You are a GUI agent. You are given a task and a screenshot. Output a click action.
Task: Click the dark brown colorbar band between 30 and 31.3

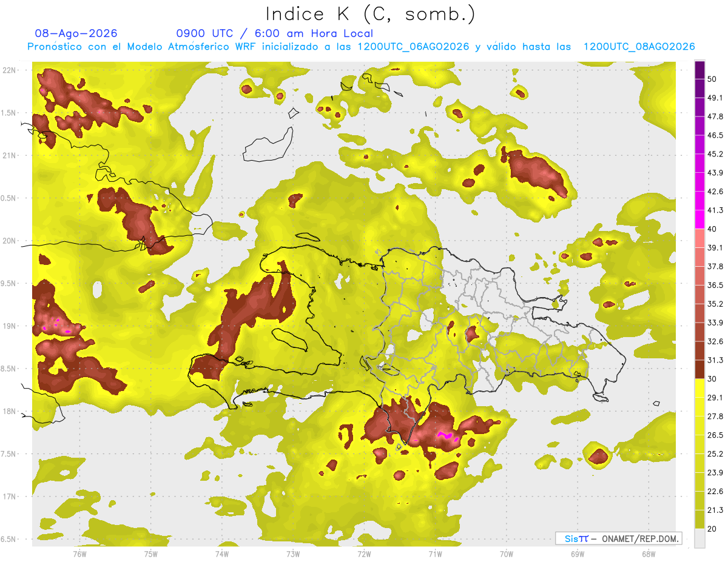coord(699,370)
